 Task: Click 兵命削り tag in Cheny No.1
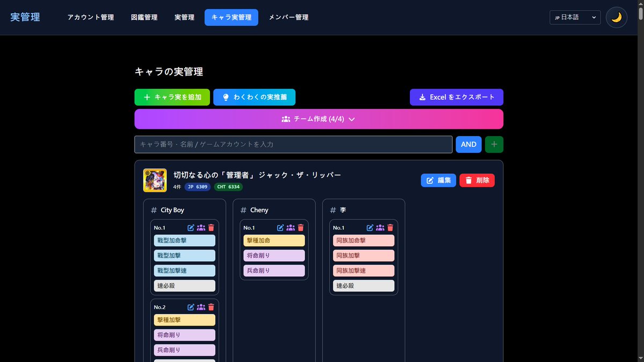coord(274,270)
